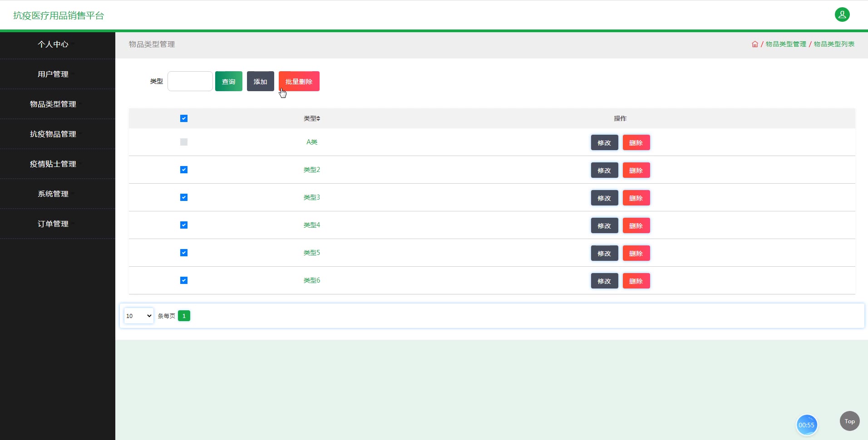Click 修改 for row 类型5
Image resolution: width=868 pixels, height=440 pixels.
coord(605,253)
